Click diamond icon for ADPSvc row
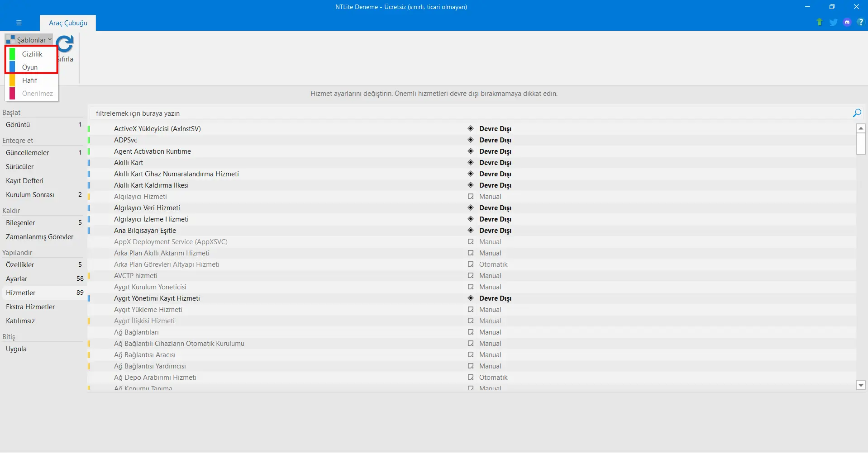This screenshot has width=868, height=453. pos(471,140)
